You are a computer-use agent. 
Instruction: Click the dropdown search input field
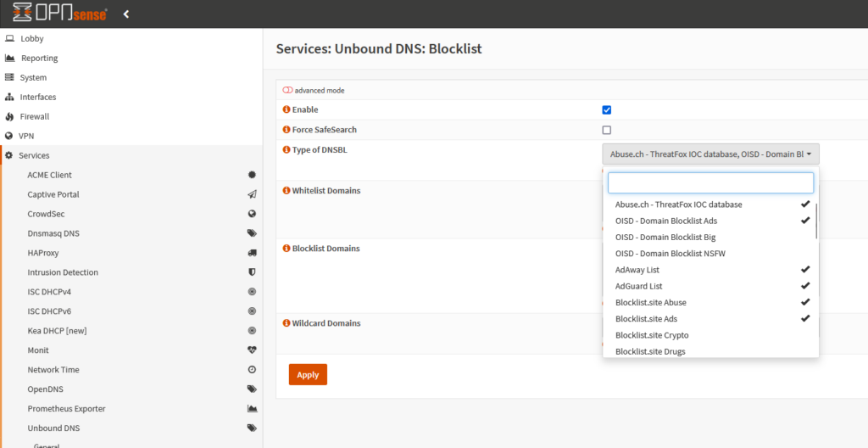711,183
